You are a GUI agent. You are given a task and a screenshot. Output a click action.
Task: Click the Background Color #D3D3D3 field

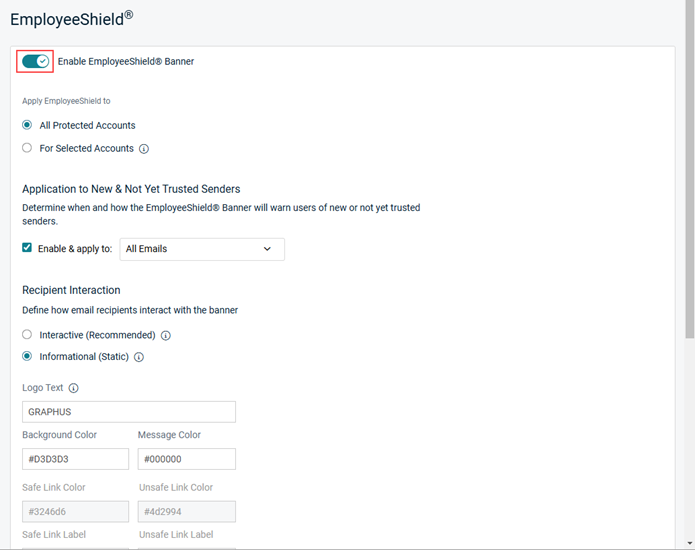click(x=75, y=459)
